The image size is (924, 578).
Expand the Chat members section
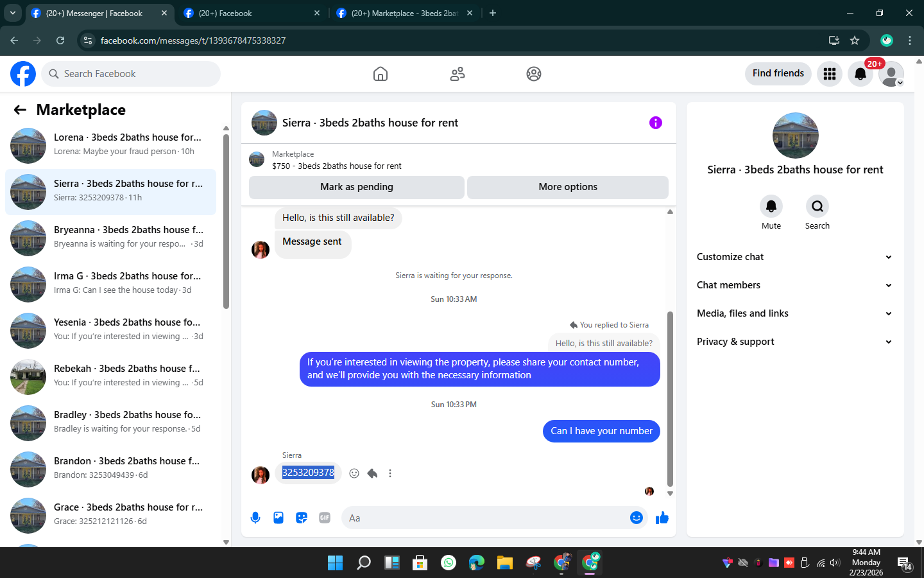(x=795, y=285)
